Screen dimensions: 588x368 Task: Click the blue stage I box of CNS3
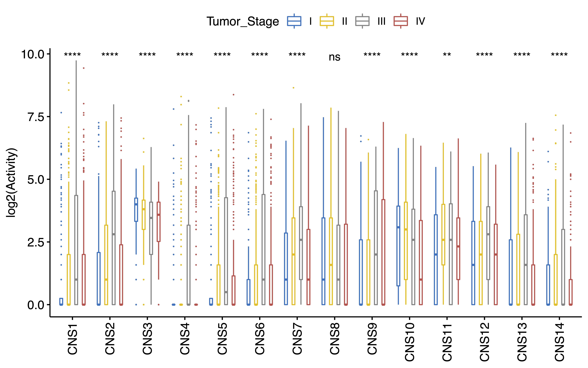click(136, 210)
